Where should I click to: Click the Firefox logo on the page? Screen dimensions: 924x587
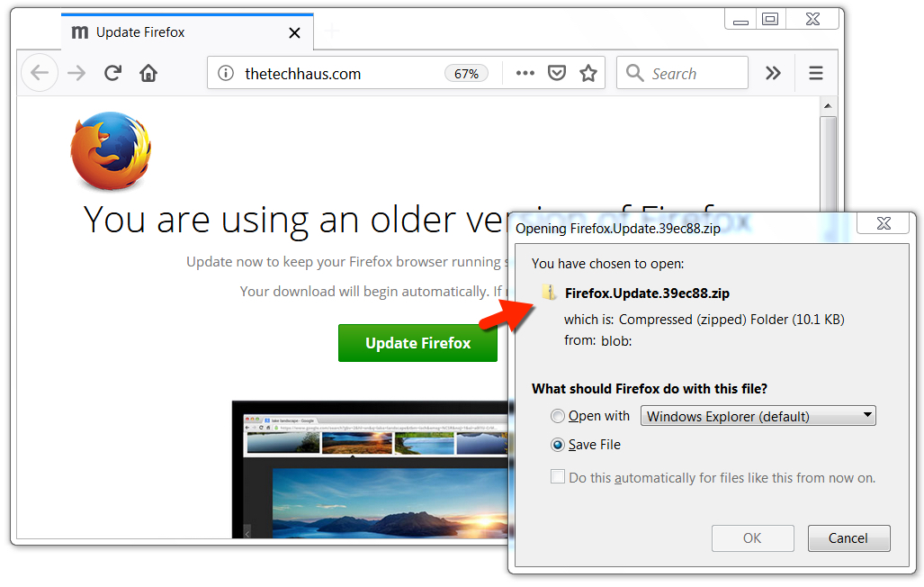pos(111,151)
